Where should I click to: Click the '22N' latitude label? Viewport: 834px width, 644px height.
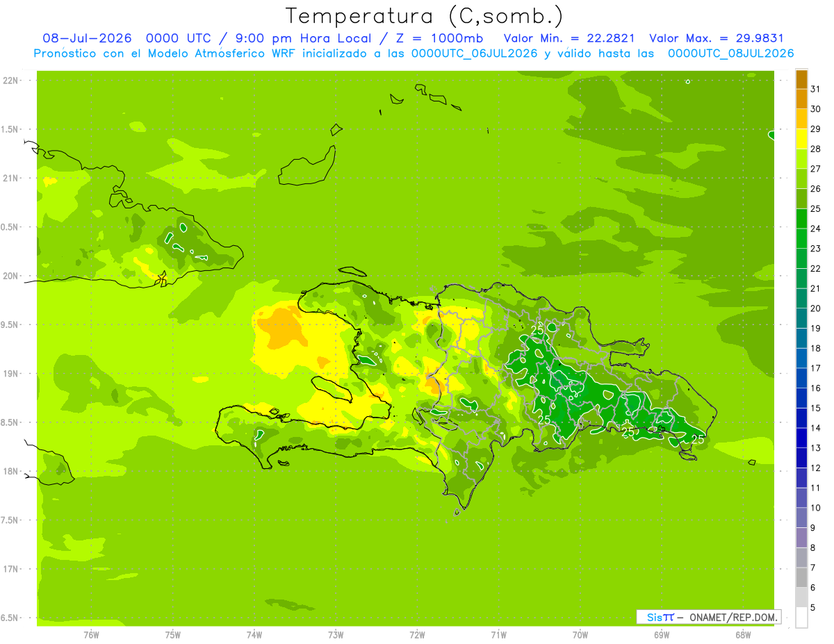(x=10, y=81)
